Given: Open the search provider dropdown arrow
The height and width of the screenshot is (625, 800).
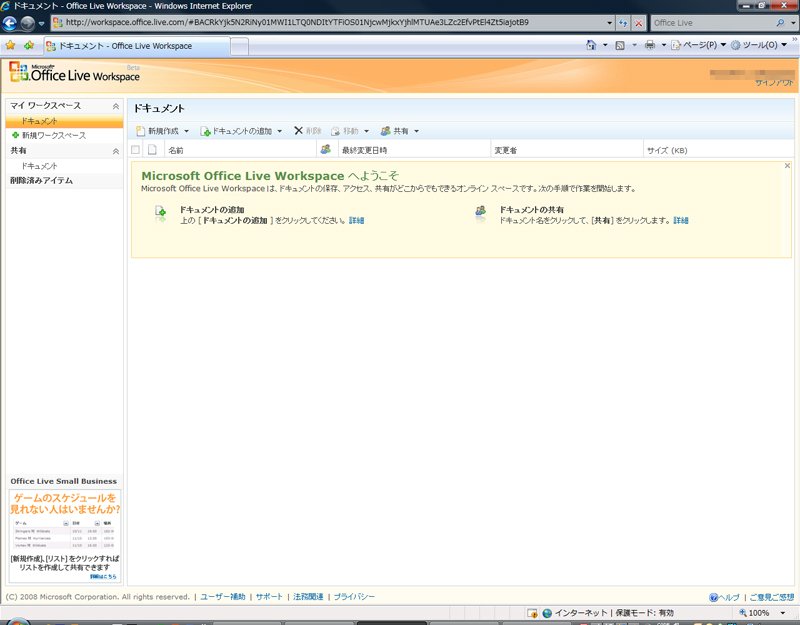Looking at the screenshot, I should click(x=792, y=23).
